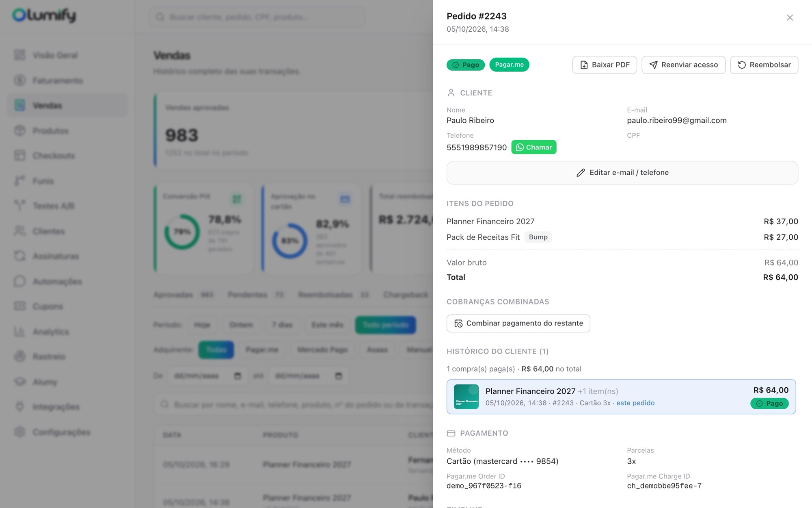Focus the global Buscar cliente search field

[x=257, y=17]
